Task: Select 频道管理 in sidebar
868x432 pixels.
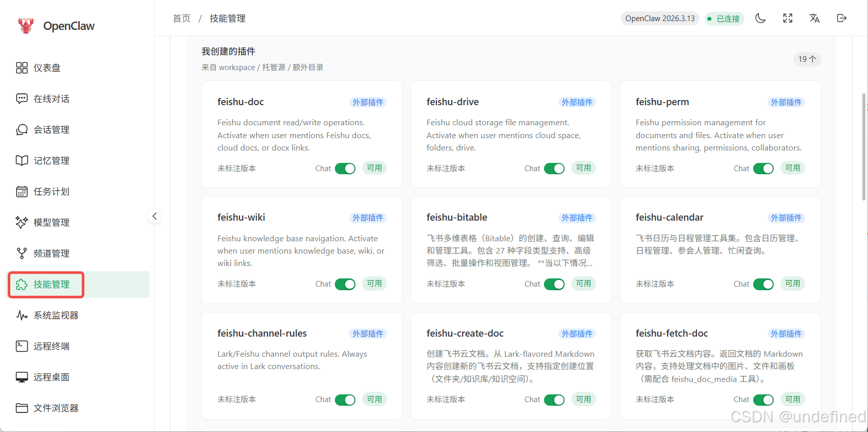Action: tap(77, 254)
